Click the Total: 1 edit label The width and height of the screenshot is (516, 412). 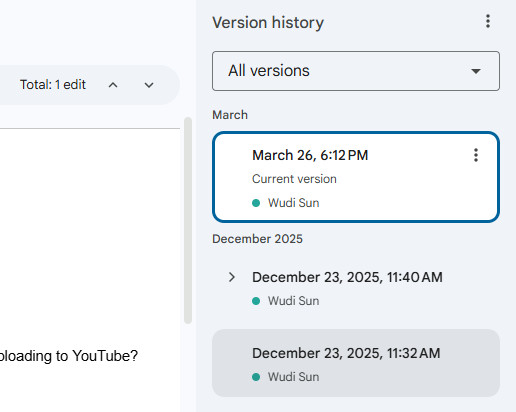tap(53, 85)
